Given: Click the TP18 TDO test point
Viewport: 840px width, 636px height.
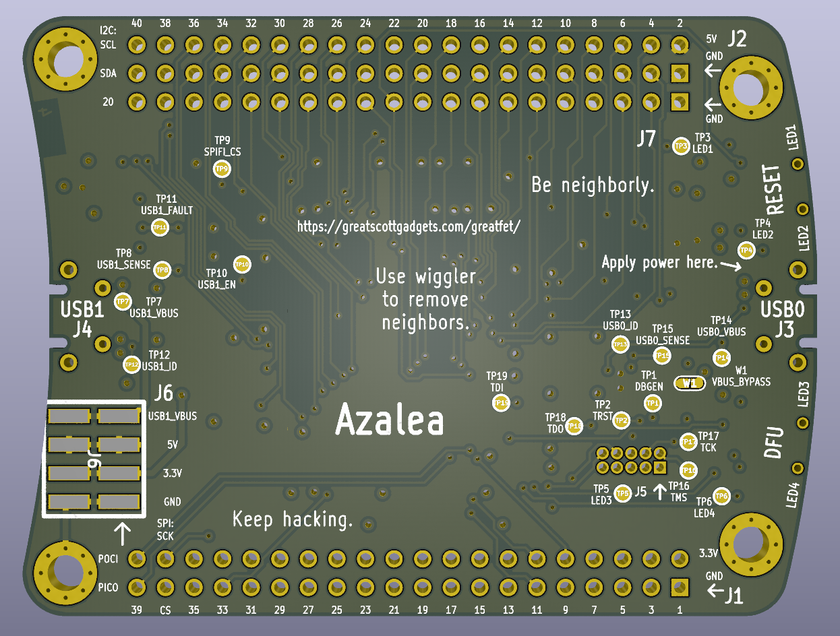Looking at the screenshot, I should click(574, 425).
